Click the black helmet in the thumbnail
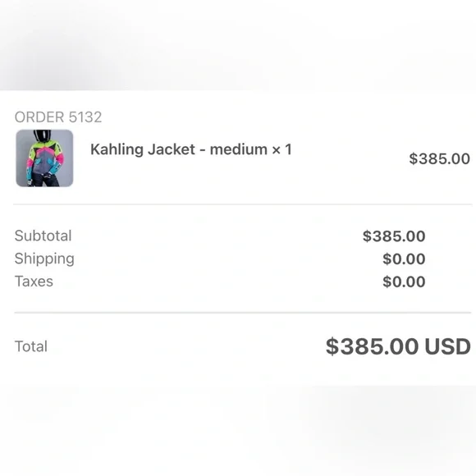Screen dimensions: 476x476 [43, 135]
